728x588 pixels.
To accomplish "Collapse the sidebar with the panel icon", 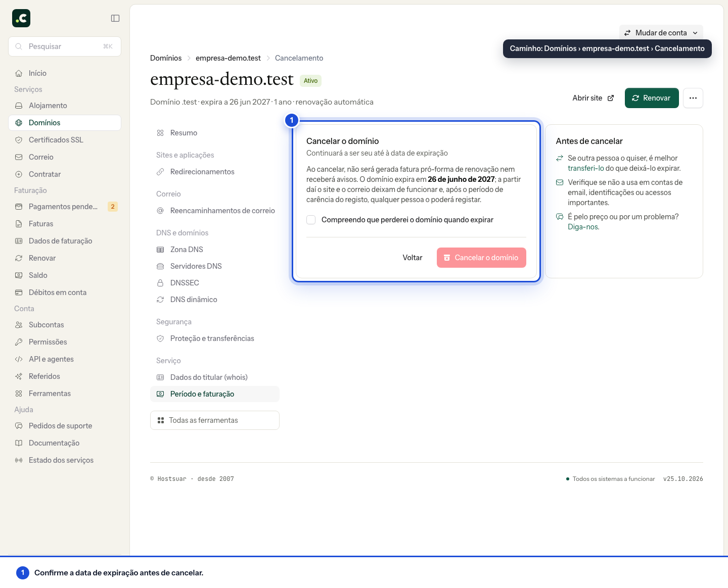I will coord(115,18).
